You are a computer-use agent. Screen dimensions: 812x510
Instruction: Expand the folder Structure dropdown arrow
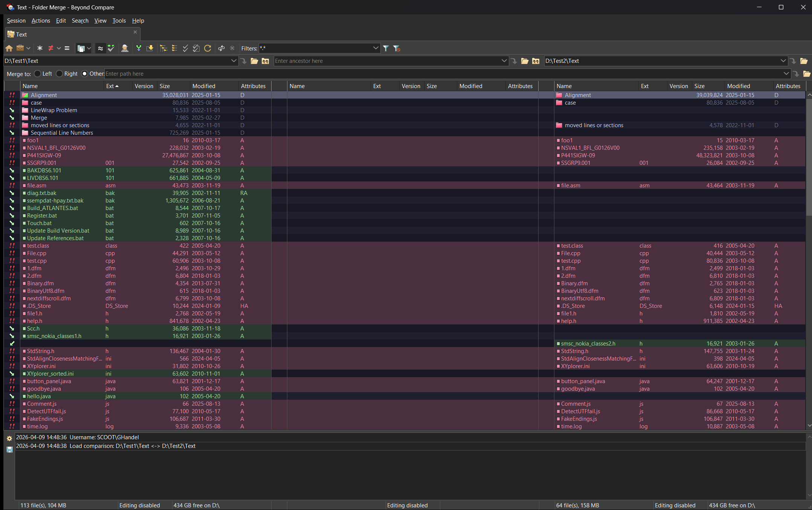[x=89, y=48]
